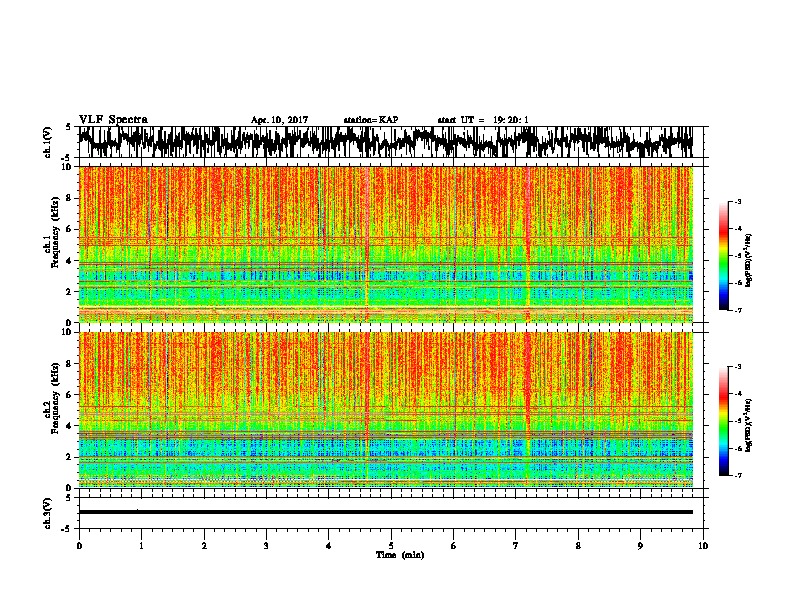This screenshot has width=792, height=612.
Task: Click the "station=KAP" header label
Action: tap(371, 120)
